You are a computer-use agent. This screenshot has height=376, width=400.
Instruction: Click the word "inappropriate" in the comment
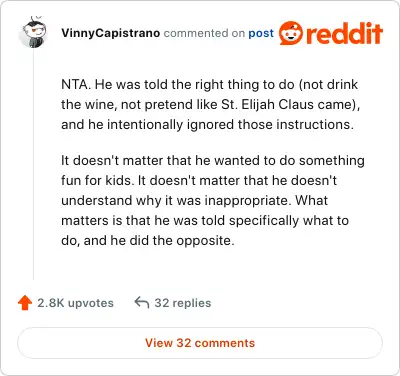click(x=248, y=201)
